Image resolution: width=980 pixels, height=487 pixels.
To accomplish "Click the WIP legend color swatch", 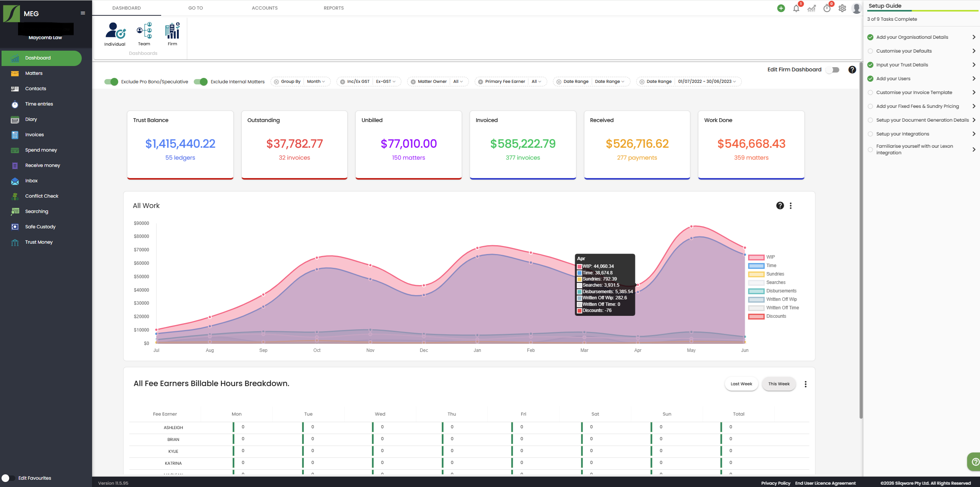I will (756, 257).
